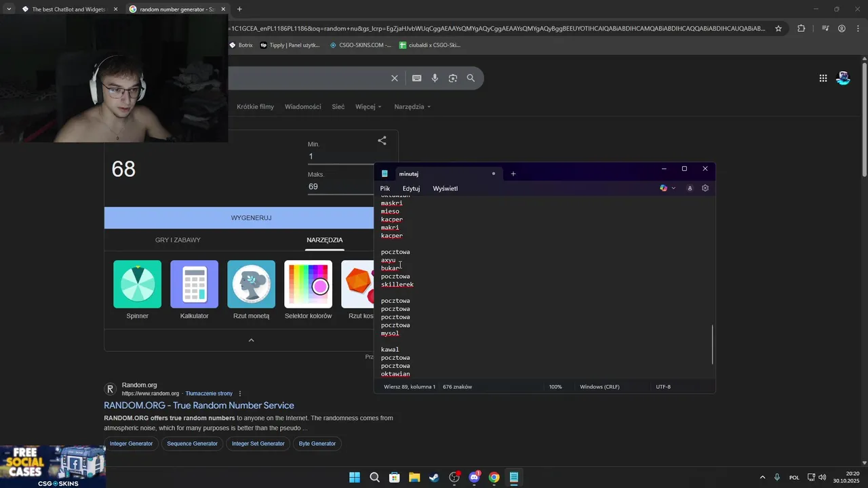The image size is (868, 488).
Task: Open the Tłumaczenie strony link
Action: (x=209, y=394)
